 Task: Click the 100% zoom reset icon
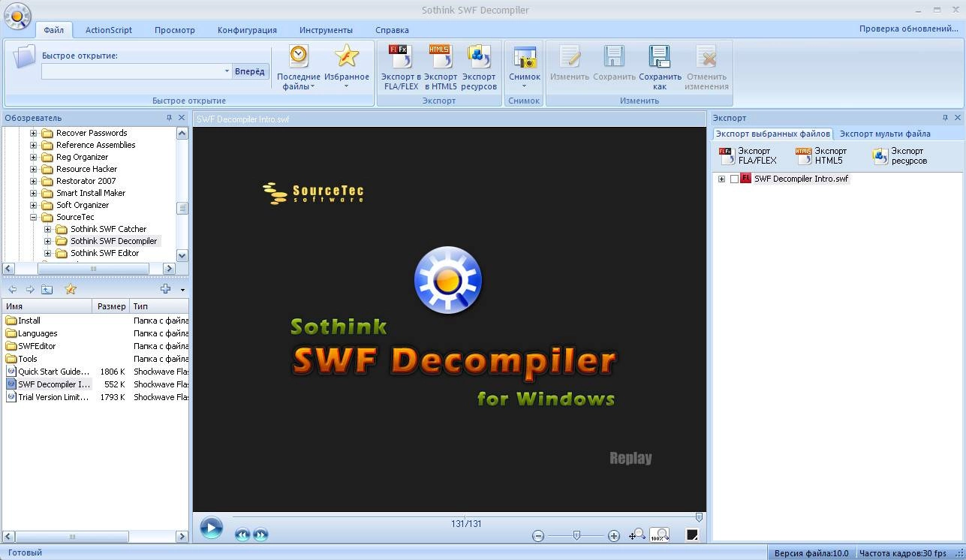point(660,534)
